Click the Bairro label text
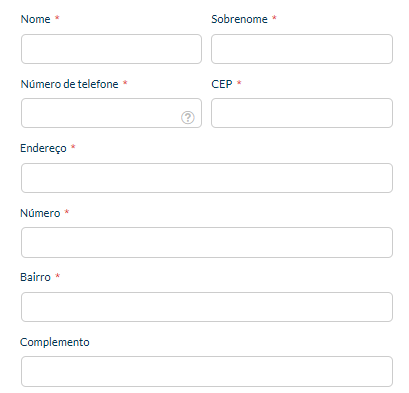Viewport: 409px width, 393px height. pyautogui.click(x=35, y=277)
